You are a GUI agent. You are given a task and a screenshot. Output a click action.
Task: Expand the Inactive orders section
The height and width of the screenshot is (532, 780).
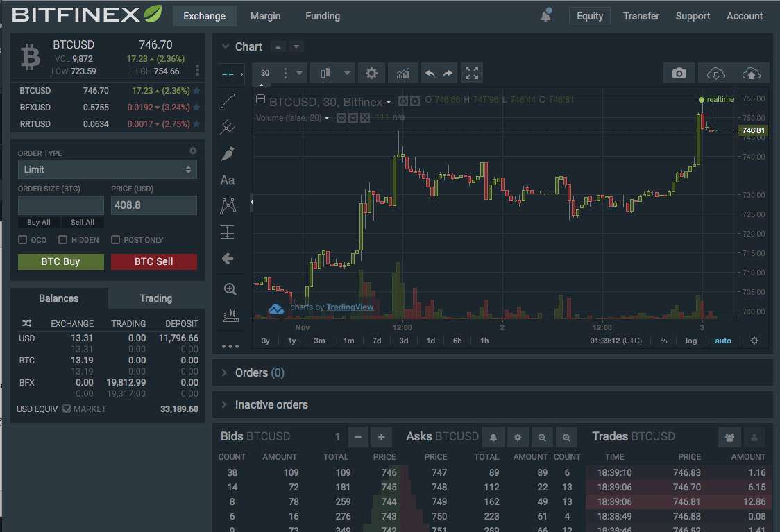(224, 404)
